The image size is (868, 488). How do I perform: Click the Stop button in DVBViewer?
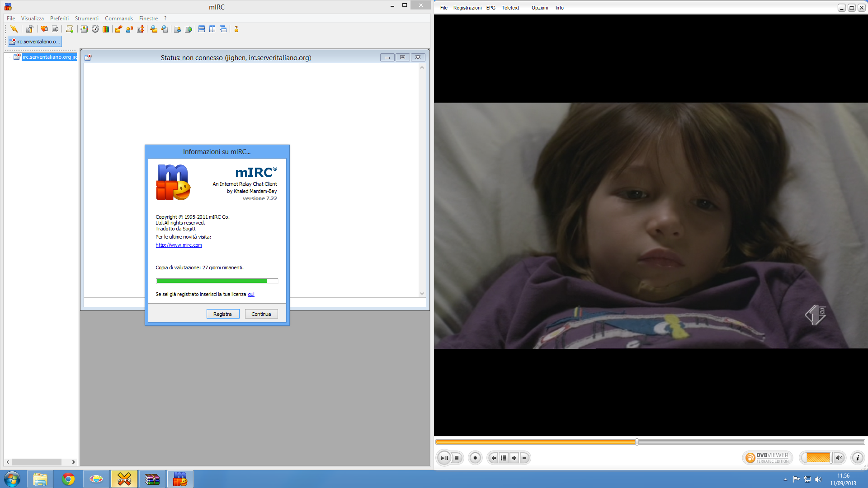(457, 458)
